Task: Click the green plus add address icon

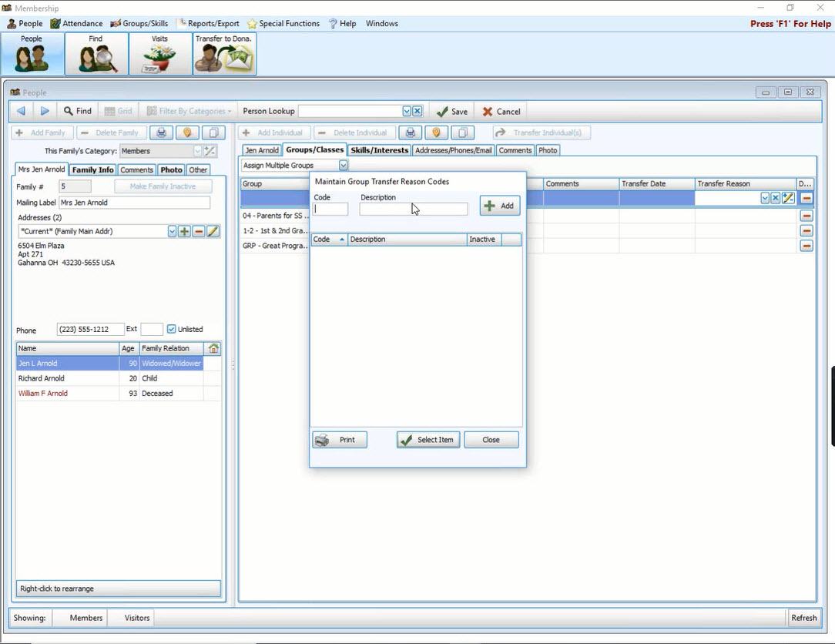Action: click(184, 231)
